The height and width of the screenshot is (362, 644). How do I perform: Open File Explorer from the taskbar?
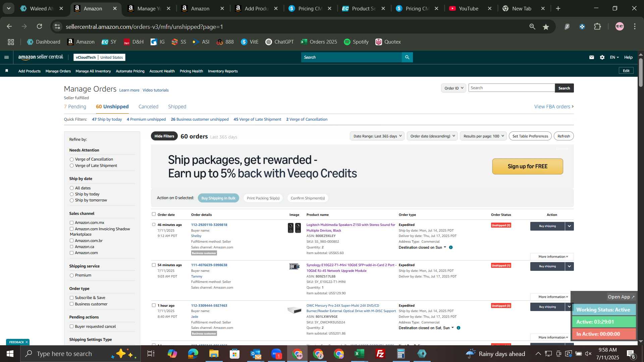pos(214,354)
